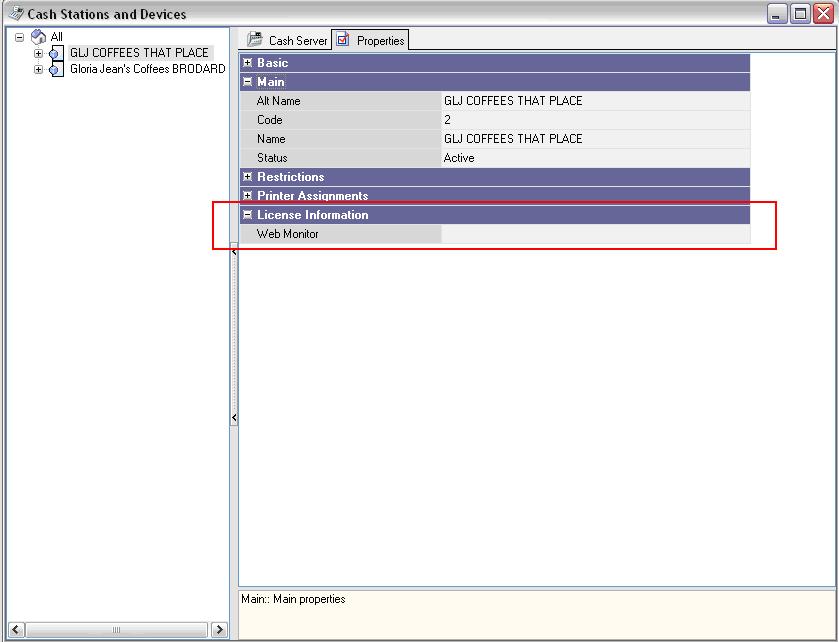
Task: Collapse the All root tree node
Action: tap(20, 37)
